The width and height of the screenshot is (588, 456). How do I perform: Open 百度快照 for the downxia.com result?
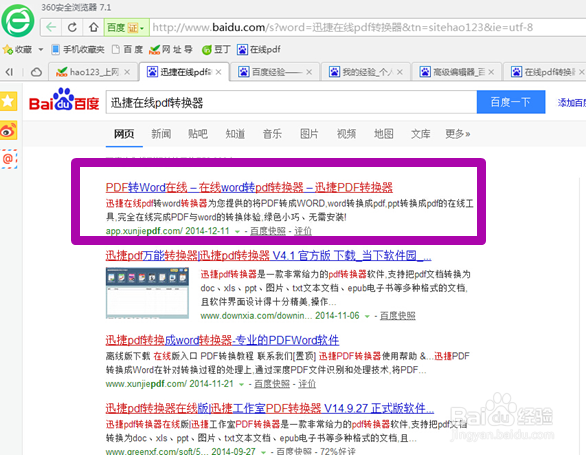pyautogui.click(x=398, y=316)
